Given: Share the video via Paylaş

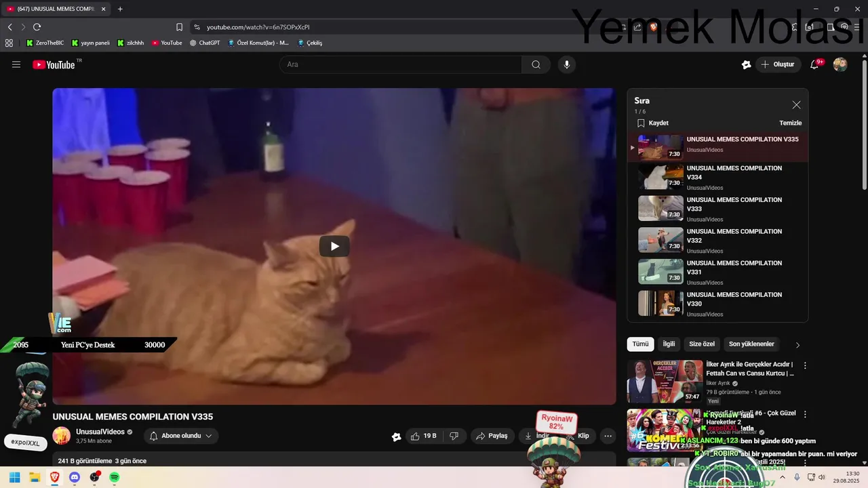Looking at the screenshot, I should [x=493, y=436].
